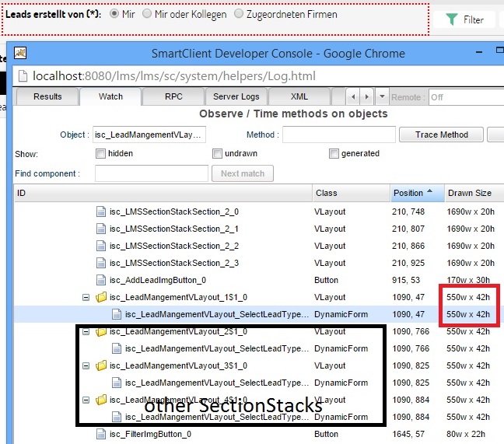Enable the "hidden" checkbox
The image size is (504, 444).
pos(100,154)
